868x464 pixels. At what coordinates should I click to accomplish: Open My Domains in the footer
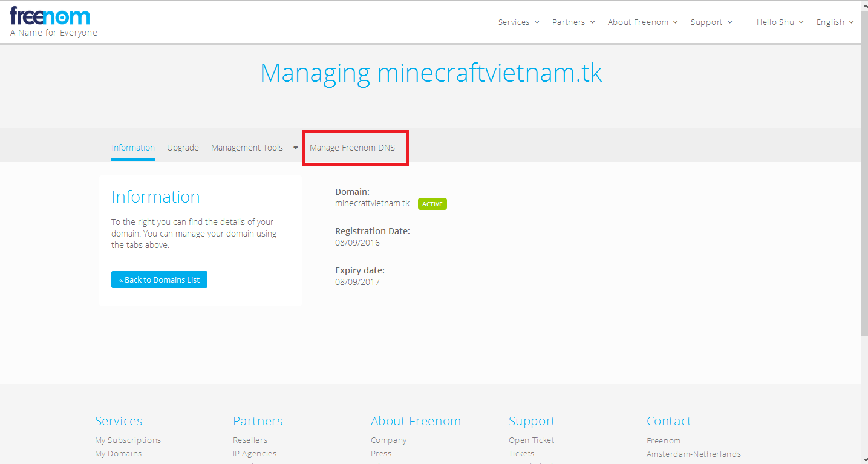tap(119, 453)
